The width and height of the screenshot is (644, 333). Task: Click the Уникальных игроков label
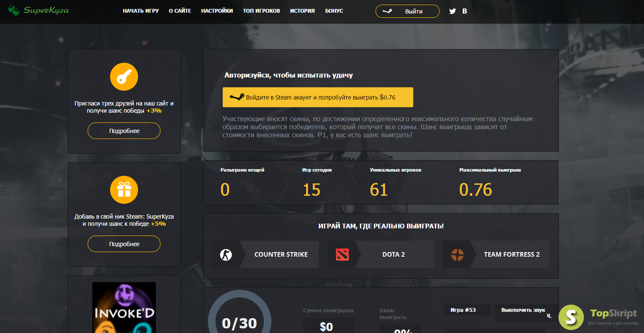[x=395, y=170]
